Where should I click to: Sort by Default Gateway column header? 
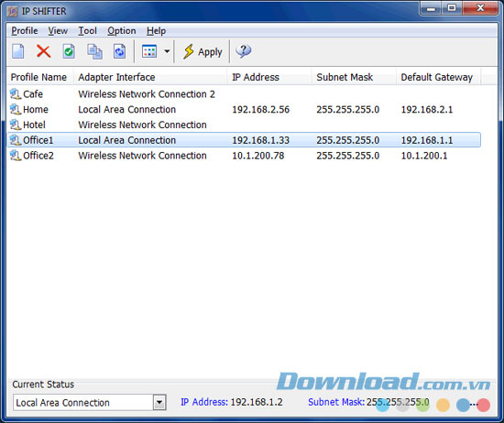[x=438, y=77]
